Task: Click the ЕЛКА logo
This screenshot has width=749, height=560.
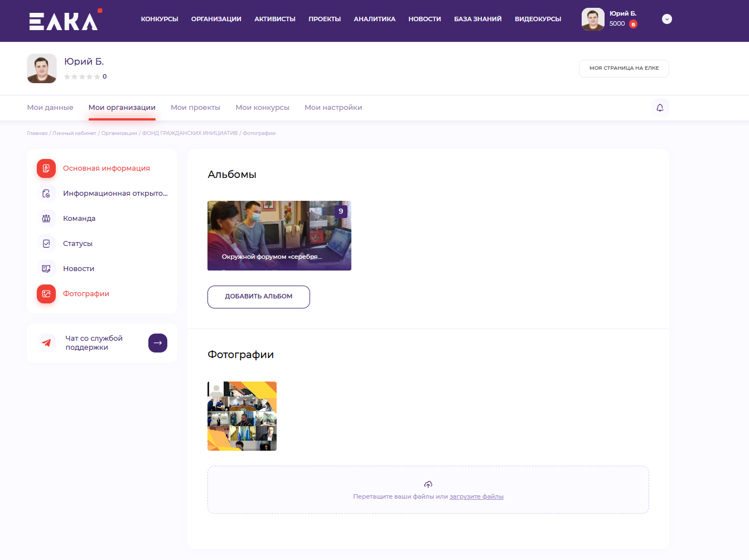Action: tap(64, 20)
